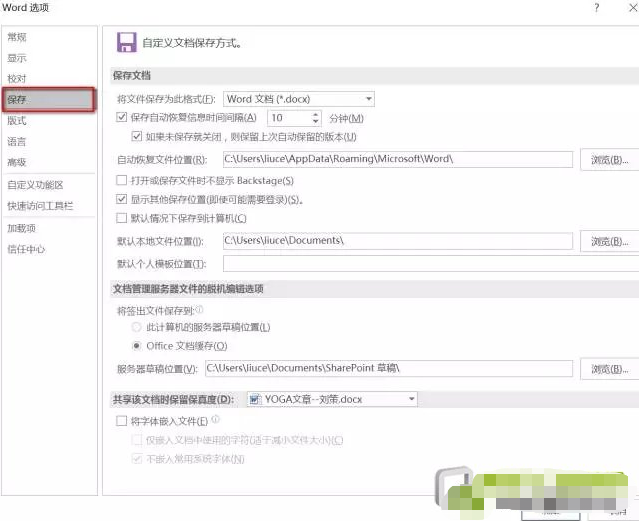Image resolution: width=642 pixels, height=521 pixels.
Task: Increase the auto-recover minutes with up arrow
Action: (315, 115)
